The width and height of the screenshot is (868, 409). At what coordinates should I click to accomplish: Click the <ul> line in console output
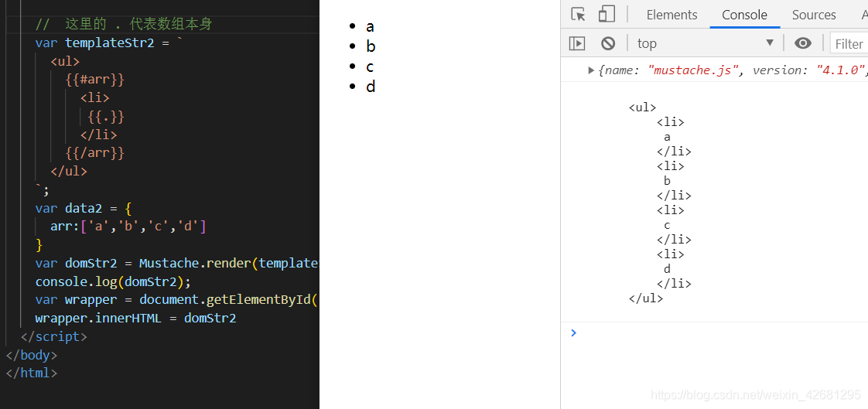(x=643, y=107)
